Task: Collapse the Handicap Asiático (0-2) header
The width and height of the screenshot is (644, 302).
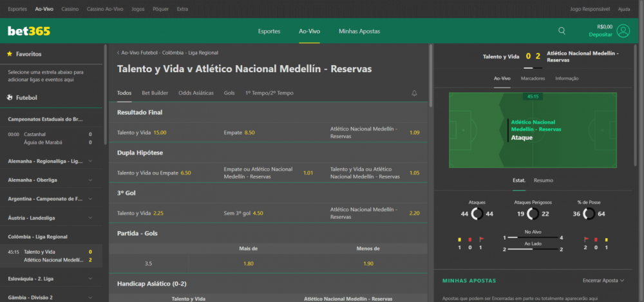Action: tap(268, 283)
